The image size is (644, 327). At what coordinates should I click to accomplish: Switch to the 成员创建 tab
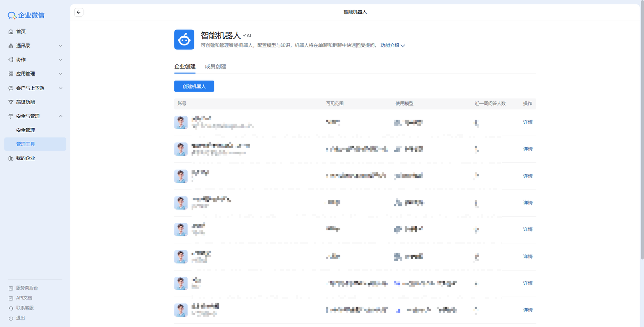tap(215, 66)
